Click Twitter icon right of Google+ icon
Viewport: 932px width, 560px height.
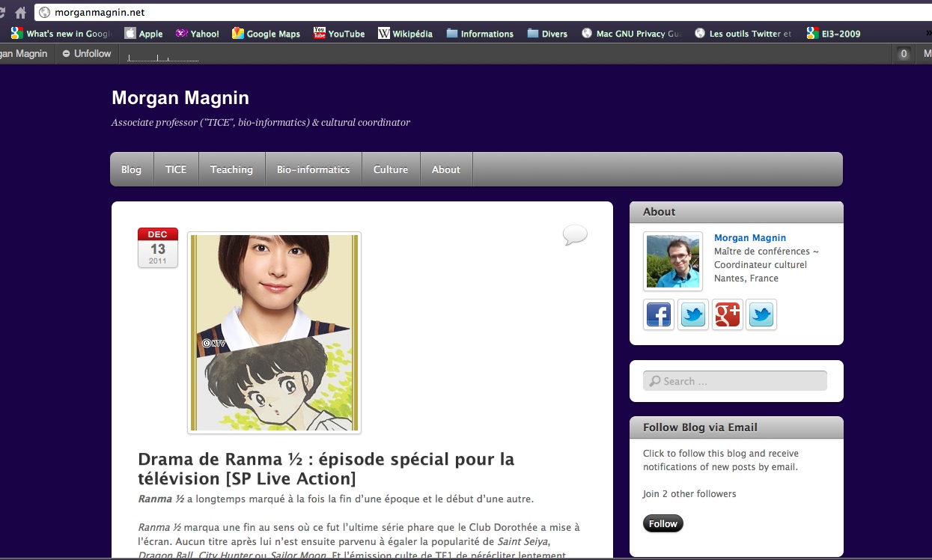[761, 315]
